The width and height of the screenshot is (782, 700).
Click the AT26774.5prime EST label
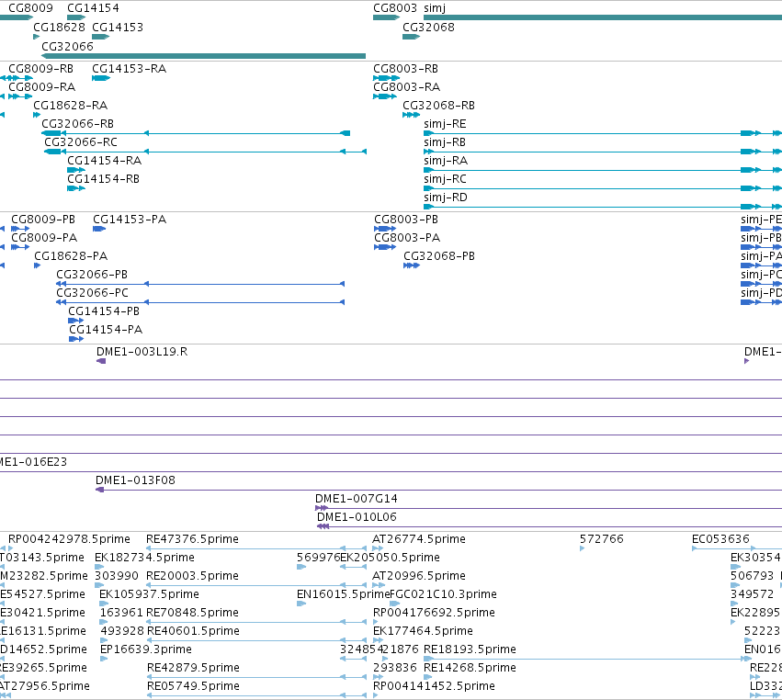418,539
